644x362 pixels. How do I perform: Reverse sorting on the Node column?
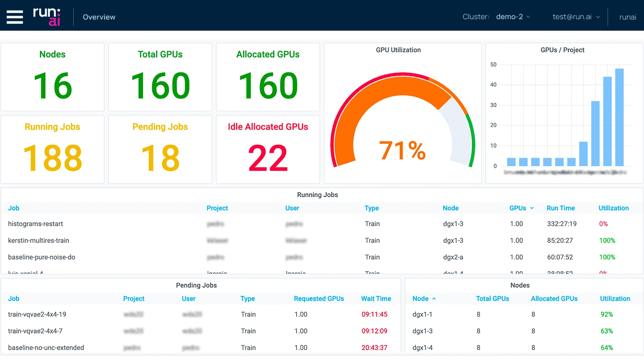pyautogui.click(x=424, y=299)
